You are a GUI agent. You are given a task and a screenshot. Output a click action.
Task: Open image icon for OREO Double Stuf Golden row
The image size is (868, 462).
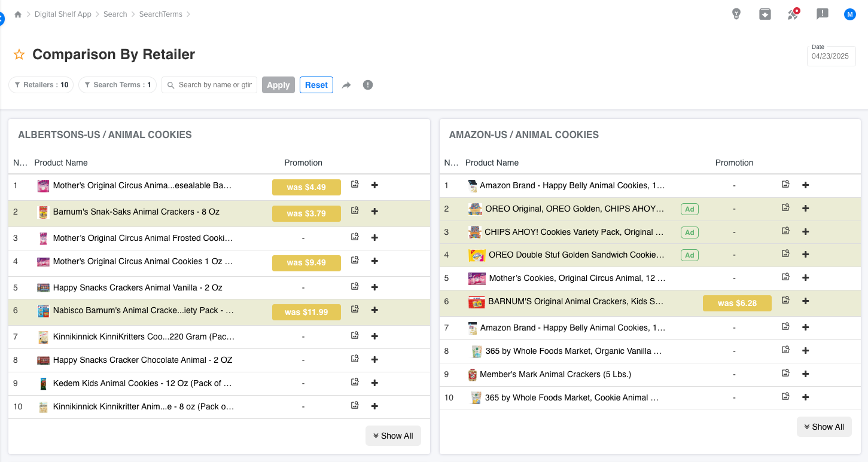[x=786, y=253]
